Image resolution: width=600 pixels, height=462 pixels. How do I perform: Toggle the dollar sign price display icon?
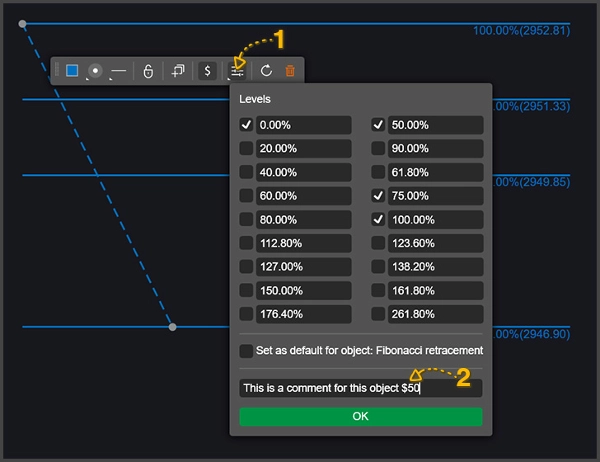207,71
